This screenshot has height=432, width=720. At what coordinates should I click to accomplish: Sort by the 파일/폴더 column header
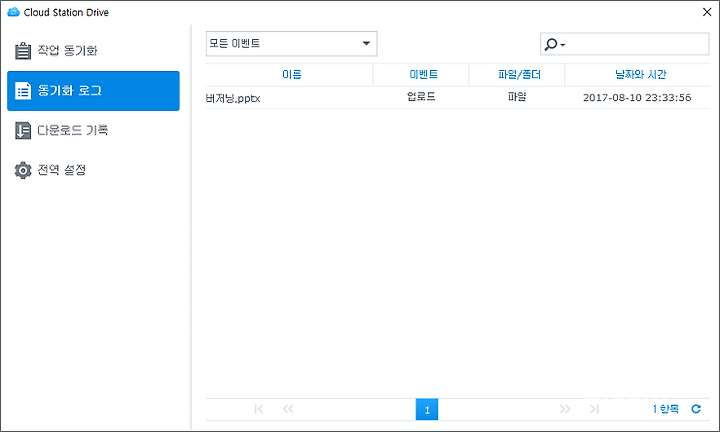[x=517, y=74]
